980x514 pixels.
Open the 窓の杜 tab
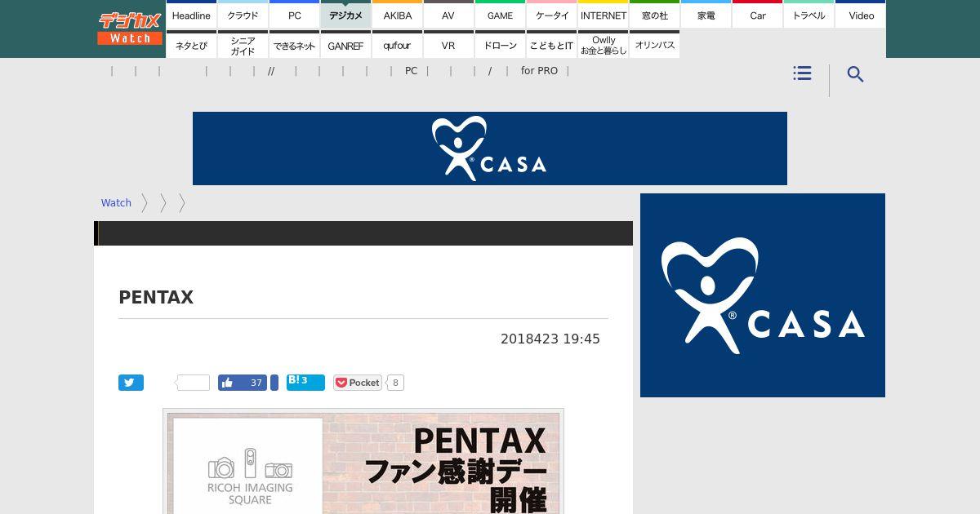pyautogui.click(x=654, y=16)
